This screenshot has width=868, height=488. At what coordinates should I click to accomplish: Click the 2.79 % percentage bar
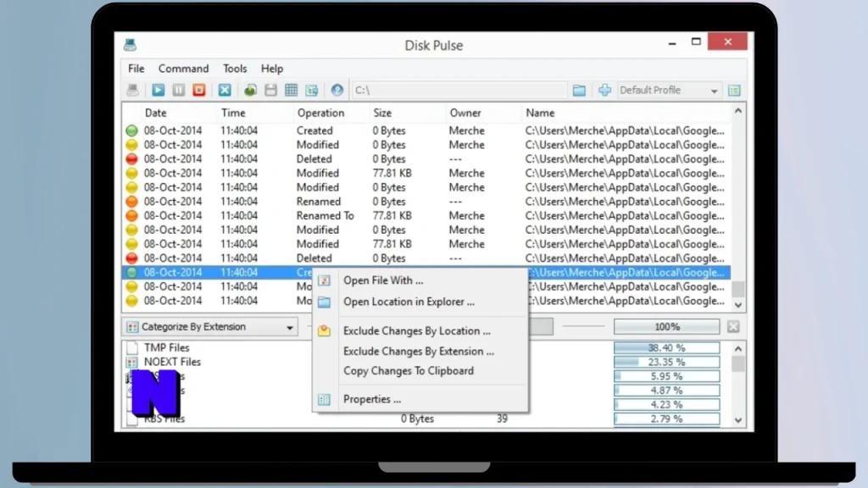666,419
